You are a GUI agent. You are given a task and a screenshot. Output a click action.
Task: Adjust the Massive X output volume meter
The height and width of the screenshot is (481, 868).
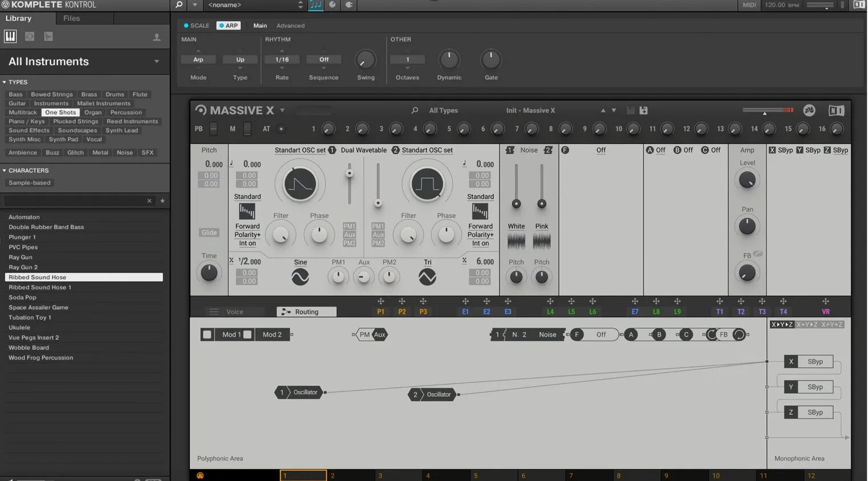[x=768, y=110]
